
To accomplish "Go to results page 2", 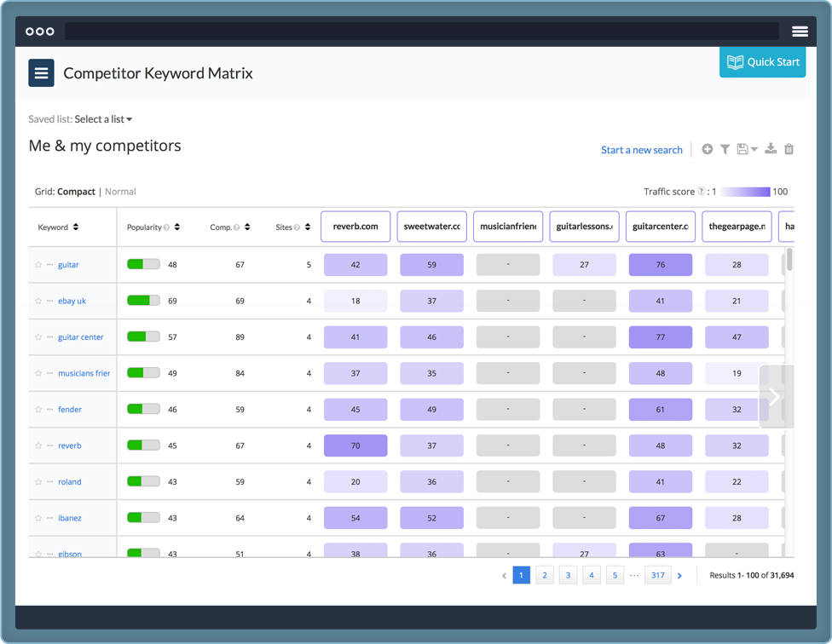I will 545,575.
